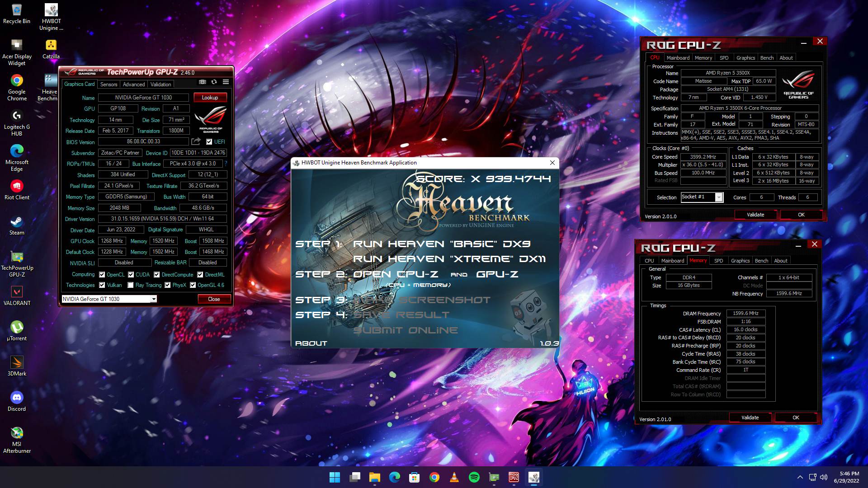This screenshot has height=488, width=868.
Task: Open Acer Display Widget desktop icon
Action: click(17, 52)
